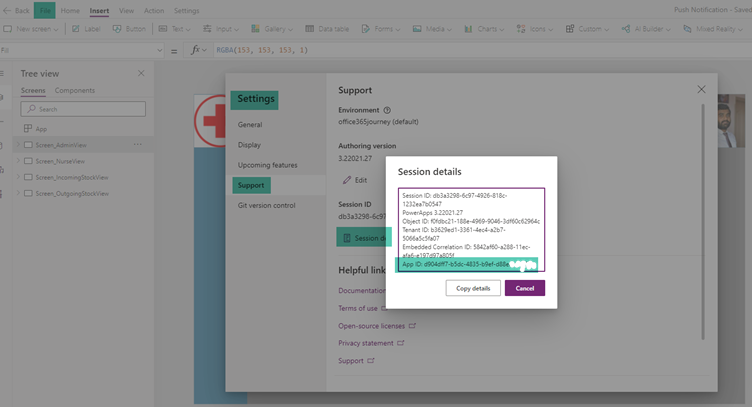This screenshot has width=752, height=407.
Task: Open the AI Builder dropdown
Action: [646, 29]
